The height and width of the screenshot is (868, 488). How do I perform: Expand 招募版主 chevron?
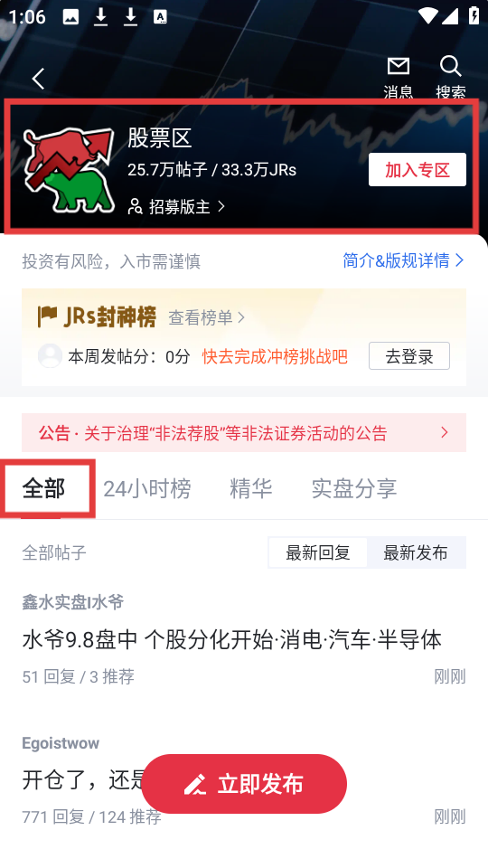click(221, 206)
